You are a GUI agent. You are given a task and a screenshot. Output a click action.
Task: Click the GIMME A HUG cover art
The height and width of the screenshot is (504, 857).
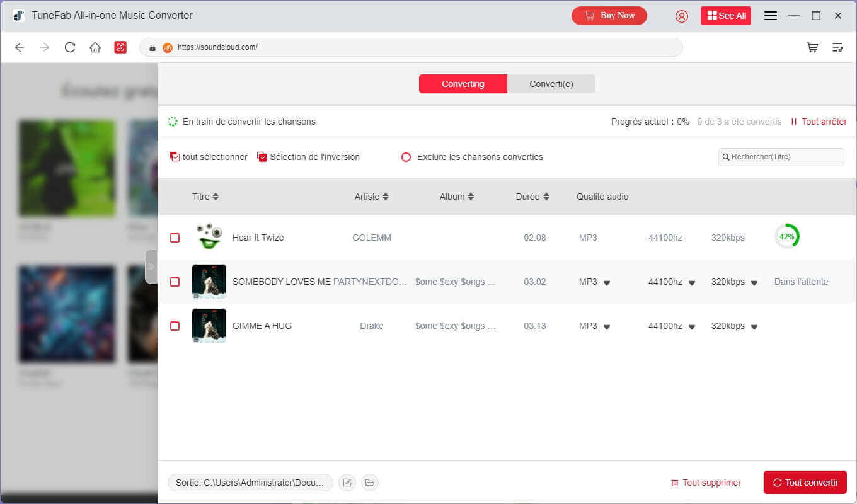pos(209,326)
